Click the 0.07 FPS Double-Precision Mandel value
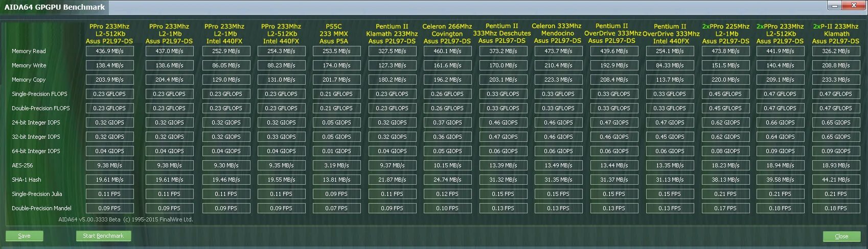The width and height of the screenshot is (868, 249). coord(336,208)
